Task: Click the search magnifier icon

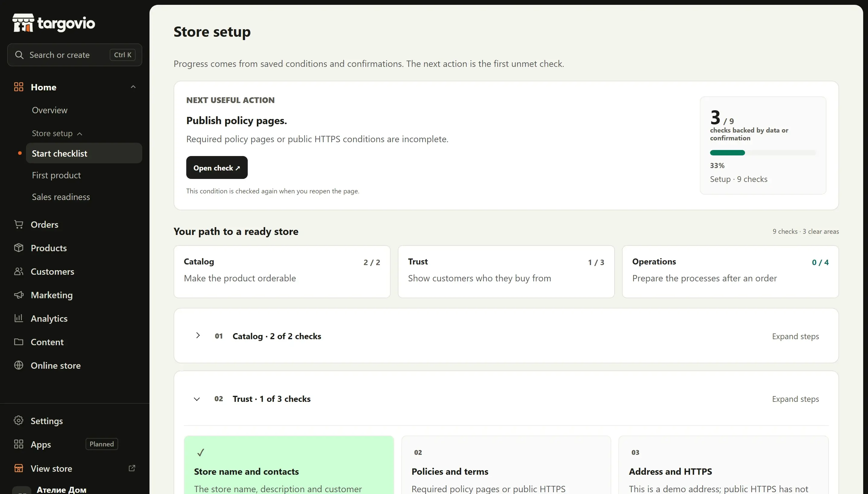Action: [x=19, y=55]
